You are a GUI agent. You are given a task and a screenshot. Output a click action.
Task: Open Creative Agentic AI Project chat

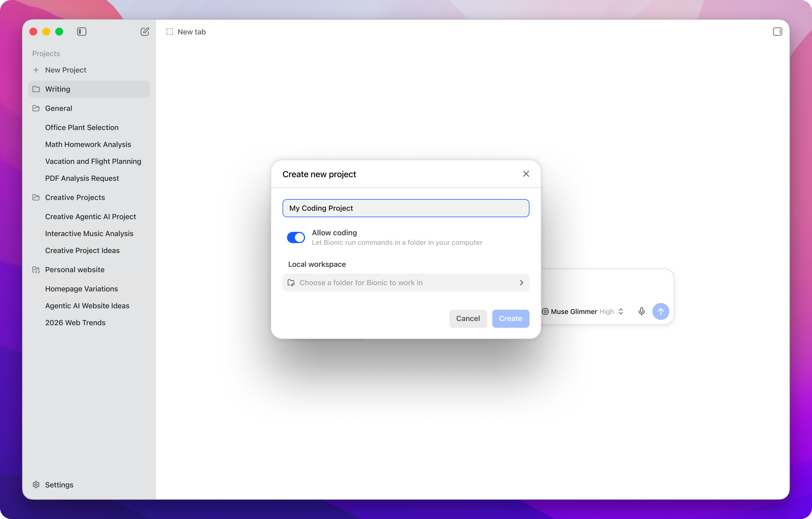[x=91, y=217]
